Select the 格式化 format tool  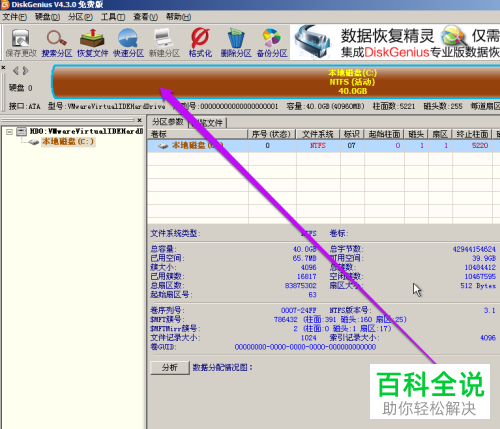pyautogui.click(x=200, y=43)
